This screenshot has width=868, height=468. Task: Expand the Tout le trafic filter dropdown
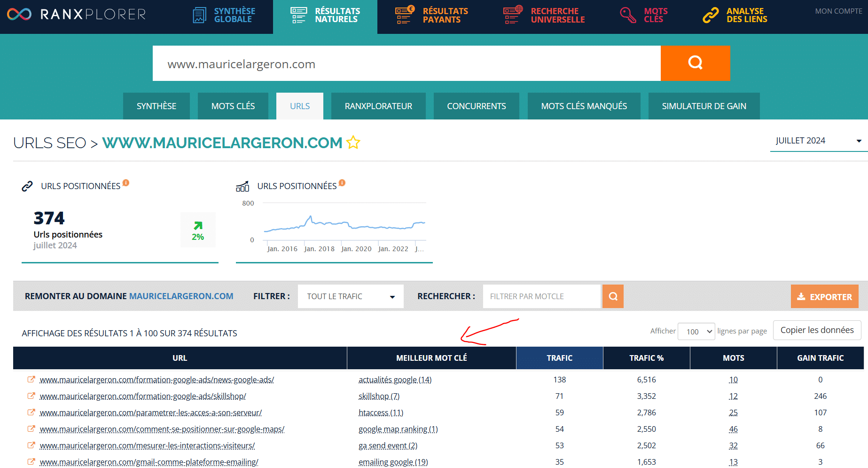351,296
